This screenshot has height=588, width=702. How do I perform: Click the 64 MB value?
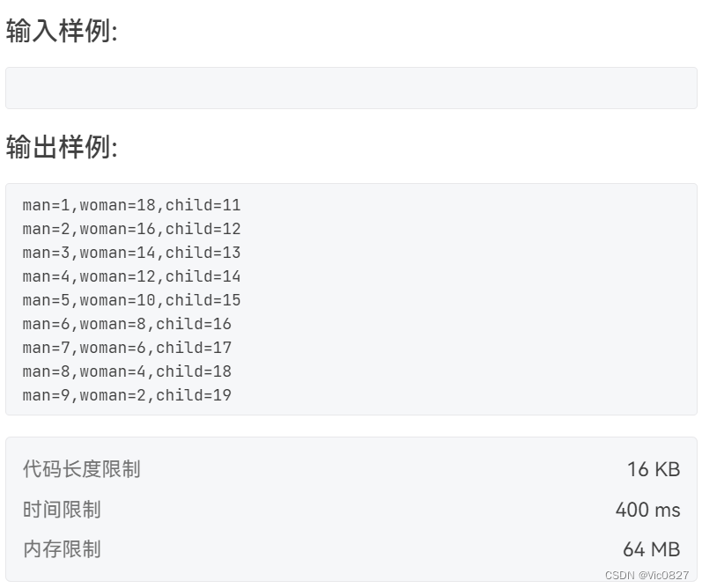click(652, 549)
